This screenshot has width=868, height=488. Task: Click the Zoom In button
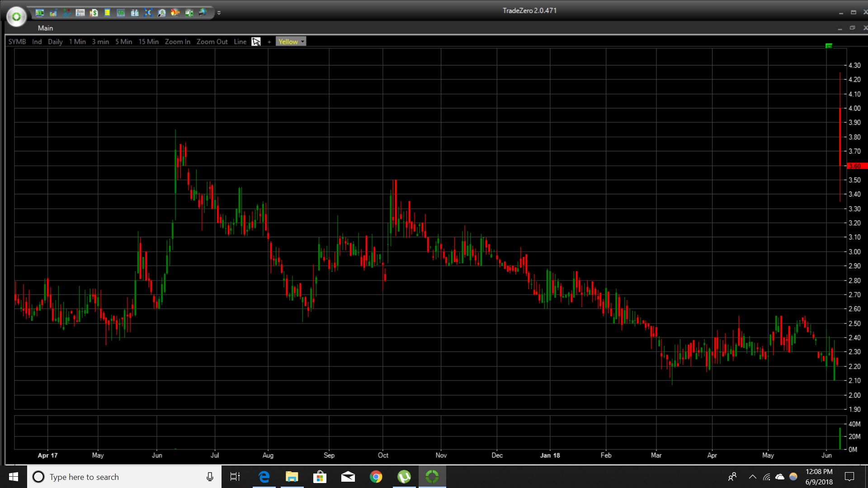[x=177, y=42]
